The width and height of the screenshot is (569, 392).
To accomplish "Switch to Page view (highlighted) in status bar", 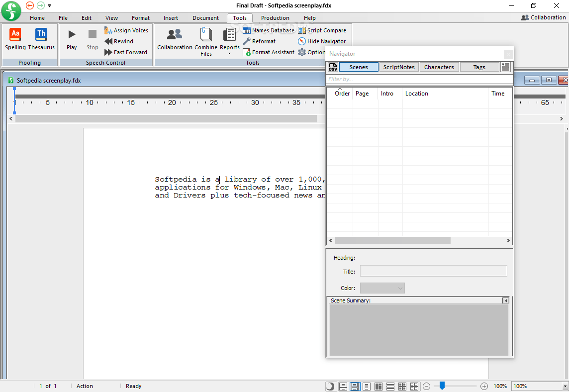I will (x=355, y=386).
